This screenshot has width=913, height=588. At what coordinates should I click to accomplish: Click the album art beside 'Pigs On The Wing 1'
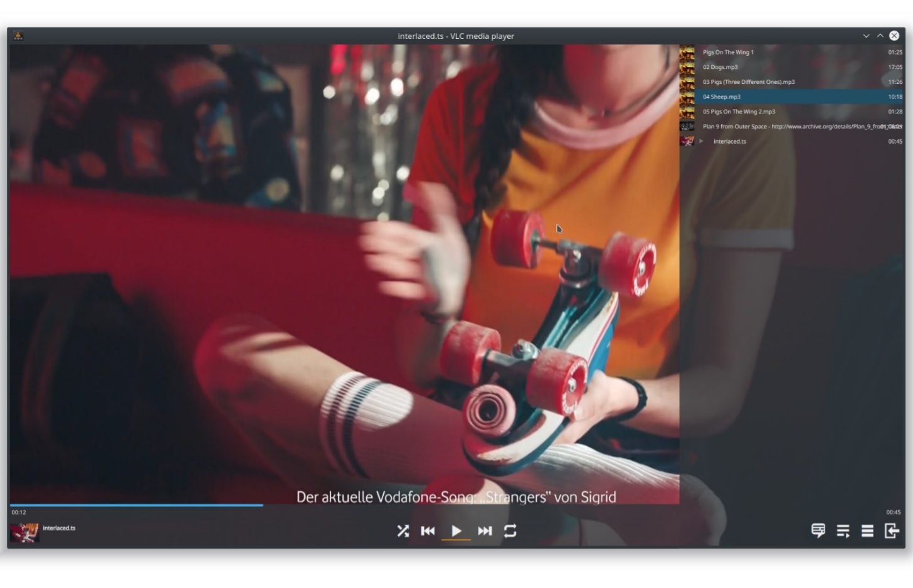click(x=687, y=52)
